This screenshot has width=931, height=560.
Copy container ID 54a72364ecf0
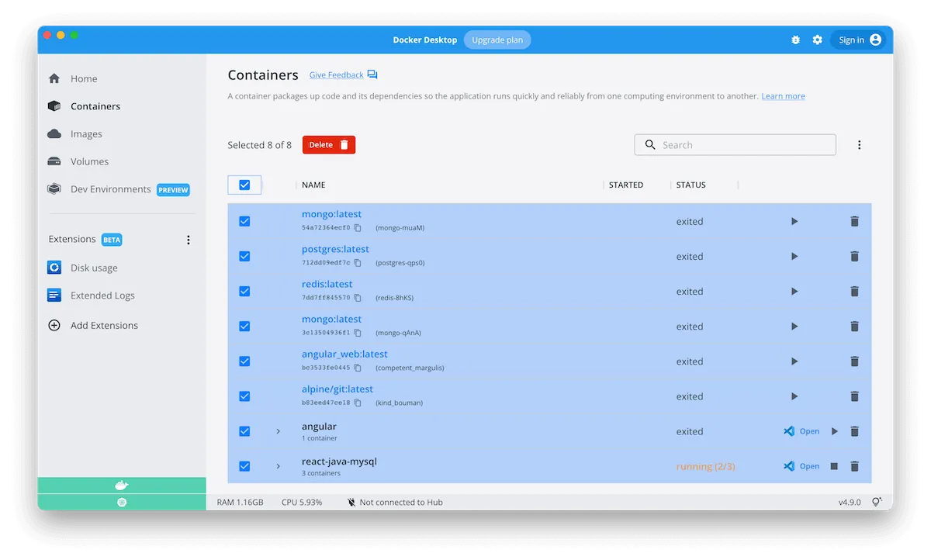click(x=358, y=228)
